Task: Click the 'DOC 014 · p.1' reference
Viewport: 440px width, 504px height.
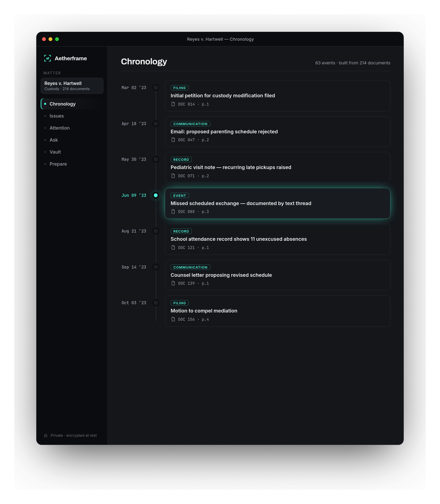Action: [194, 104]
